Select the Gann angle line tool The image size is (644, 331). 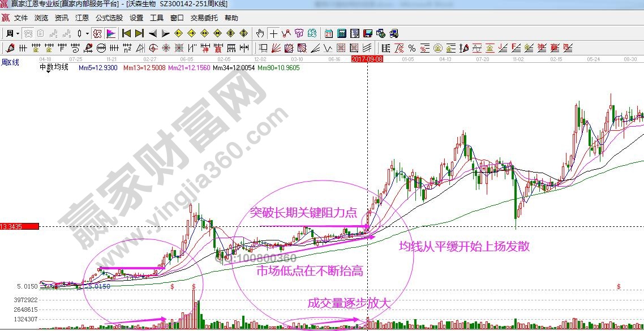coord(277,48)
